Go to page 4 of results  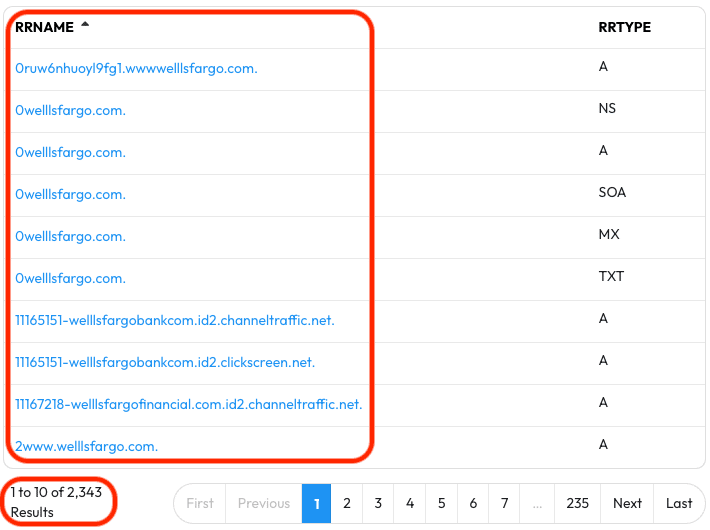410,503
